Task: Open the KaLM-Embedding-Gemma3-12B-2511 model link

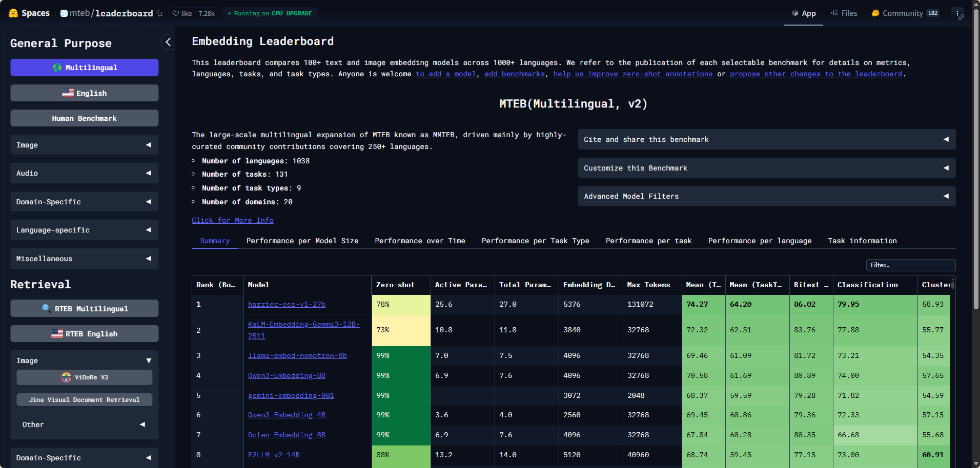Action: click(303, 330)
